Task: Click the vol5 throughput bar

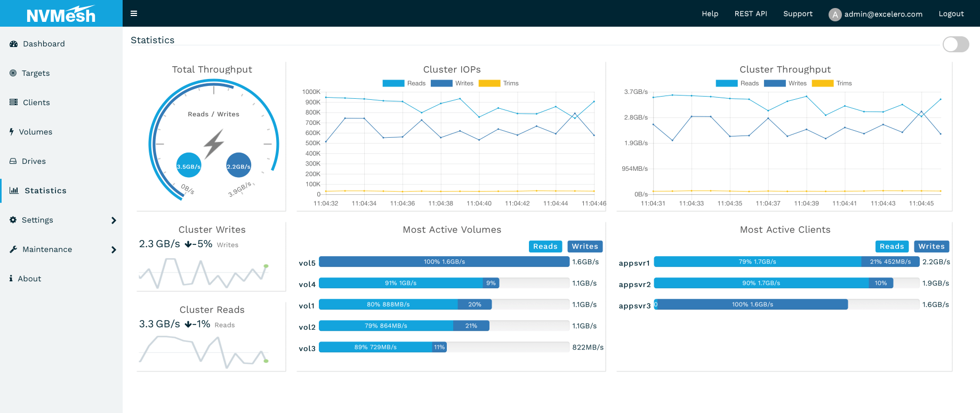Action: 444,262
